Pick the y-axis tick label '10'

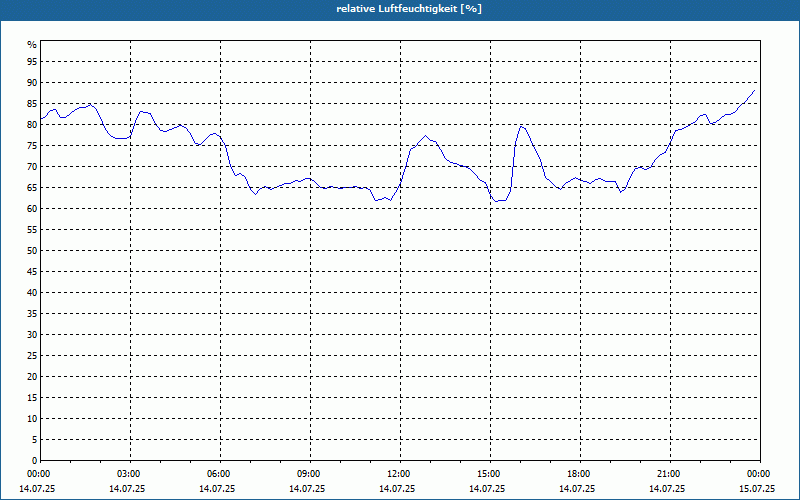point(32,419)
